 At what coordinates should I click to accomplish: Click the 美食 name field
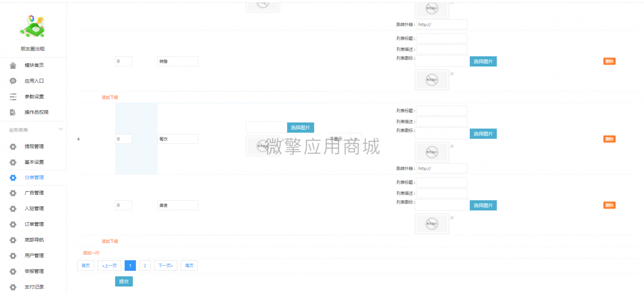178,205
